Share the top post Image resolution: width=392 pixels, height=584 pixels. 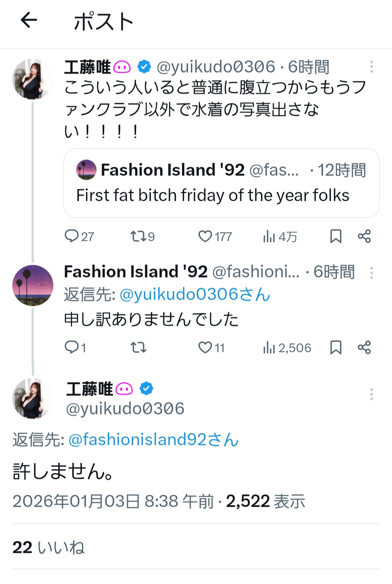tap(364, 236)
